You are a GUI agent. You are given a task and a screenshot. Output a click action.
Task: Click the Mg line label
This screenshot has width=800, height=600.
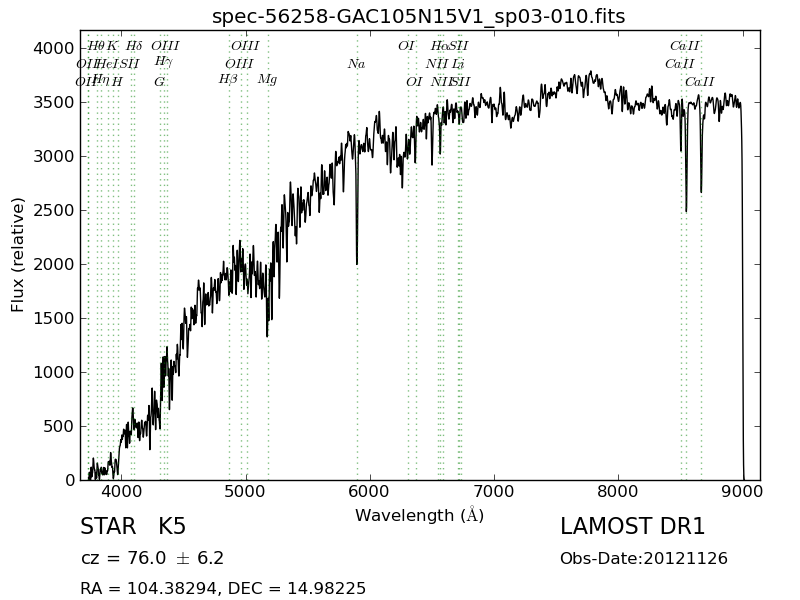[x=267, y=80]
